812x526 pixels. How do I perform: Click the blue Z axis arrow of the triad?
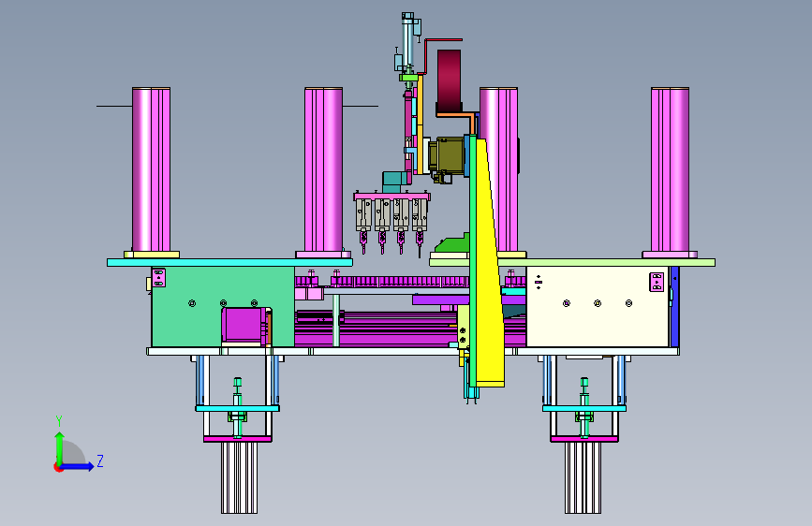point(78,466)
